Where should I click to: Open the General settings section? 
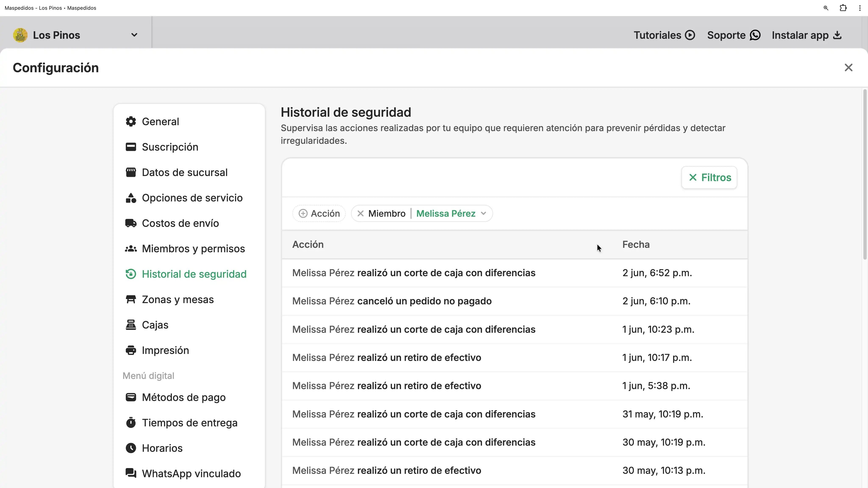click(x=189, y=122)
